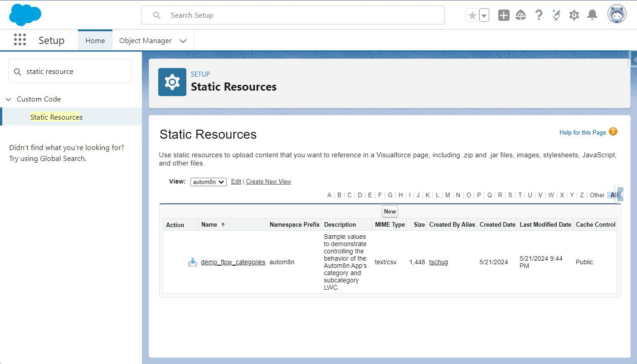Click the New button
Screen dimensions: 637x364
[x=390, y=211]
